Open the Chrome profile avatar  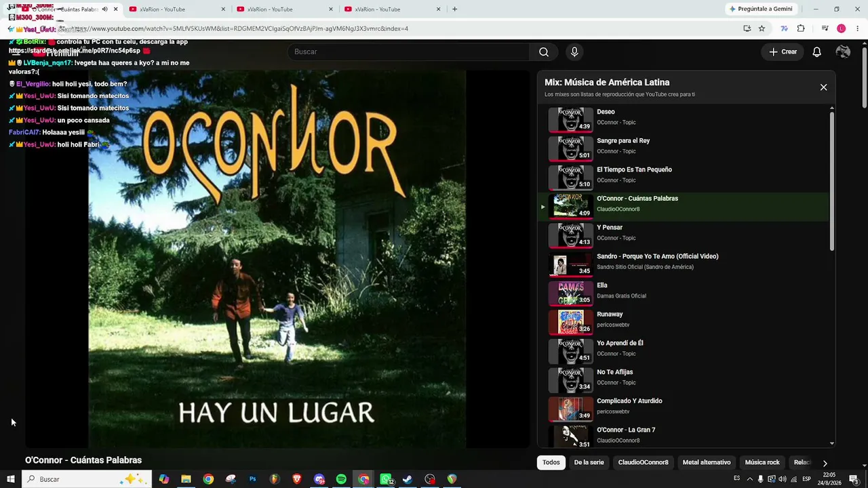[842, 28]
